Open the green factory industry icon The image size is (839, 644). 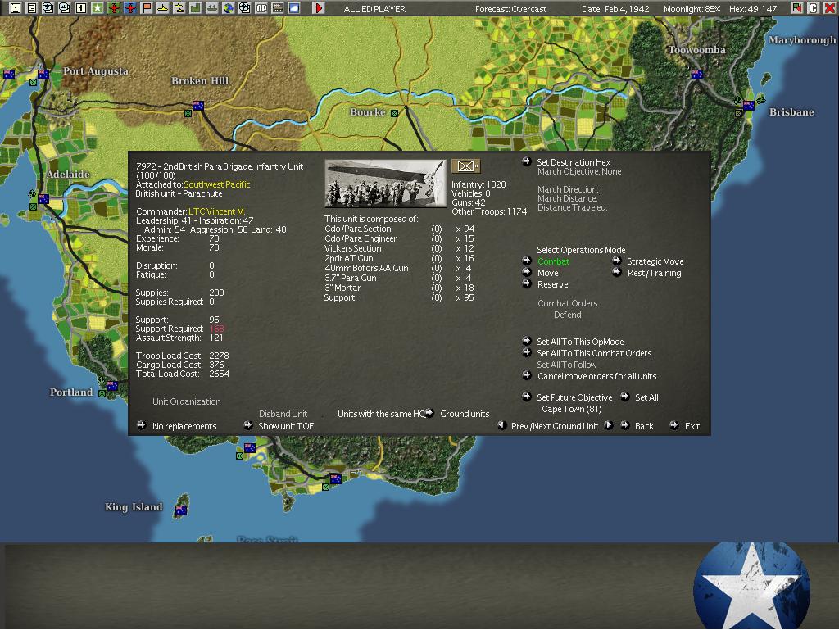(x=196, y=8)
